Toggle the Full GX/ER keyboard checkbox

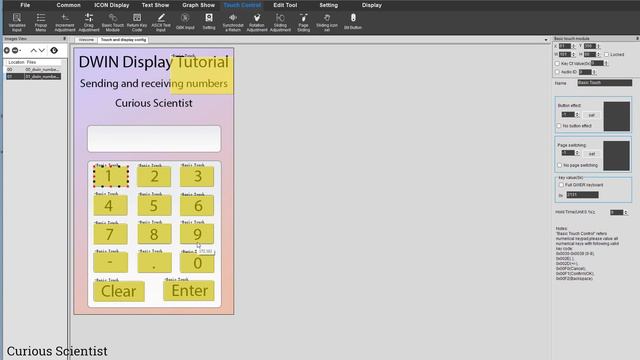point(562,185)
